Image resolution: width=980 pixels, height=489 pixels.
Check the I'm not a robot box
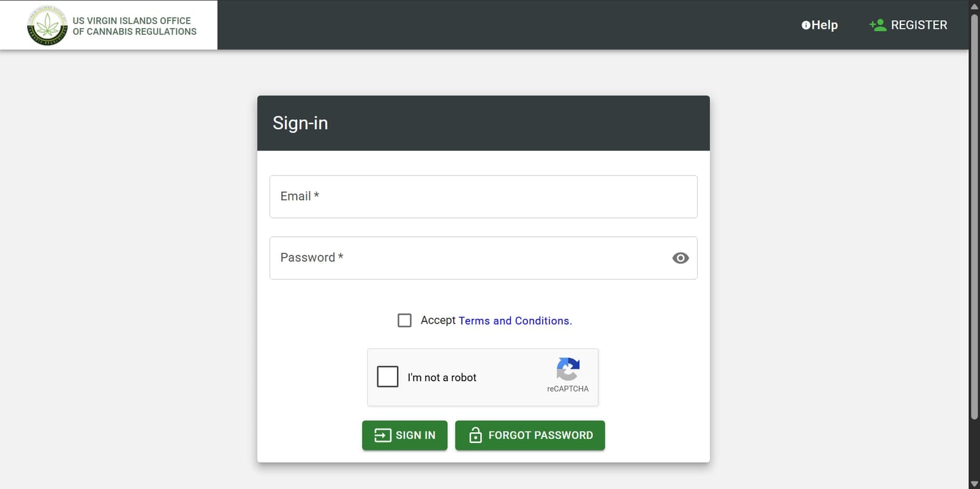[386, 377]
